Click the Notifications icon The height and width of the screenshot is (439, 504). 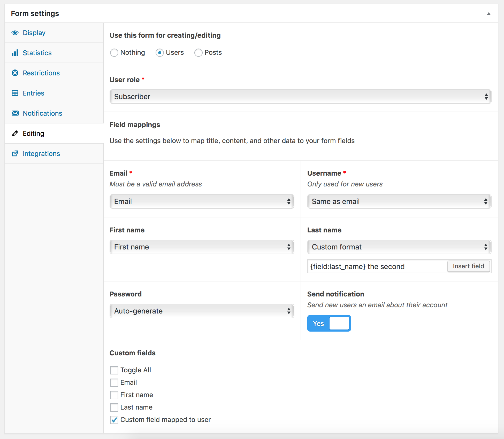click(15, 113)
